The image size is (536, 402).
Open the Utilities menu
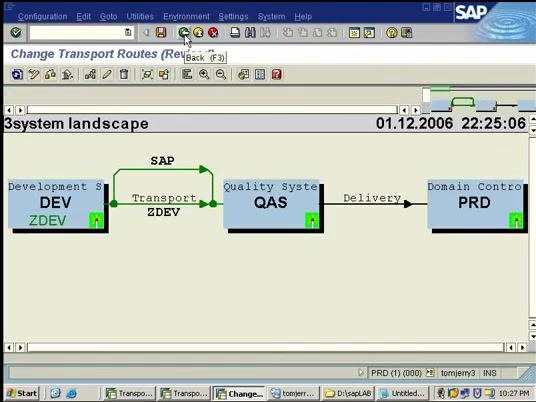tap(140, 16)
